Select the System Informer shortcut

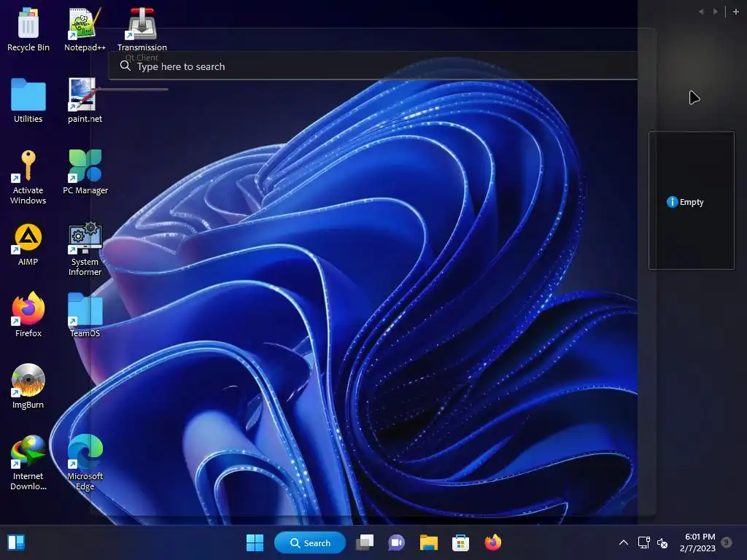(x=85, y=248)
